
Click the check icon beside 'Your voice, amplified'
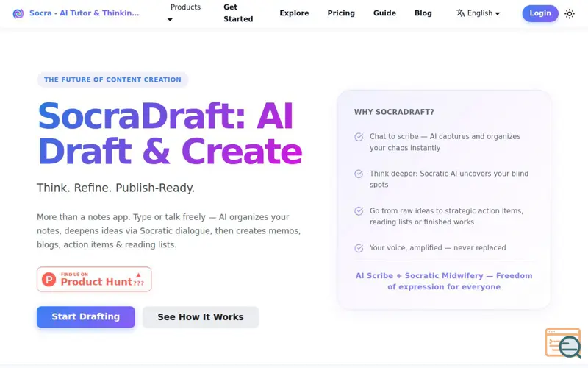(x=359, y=248)
